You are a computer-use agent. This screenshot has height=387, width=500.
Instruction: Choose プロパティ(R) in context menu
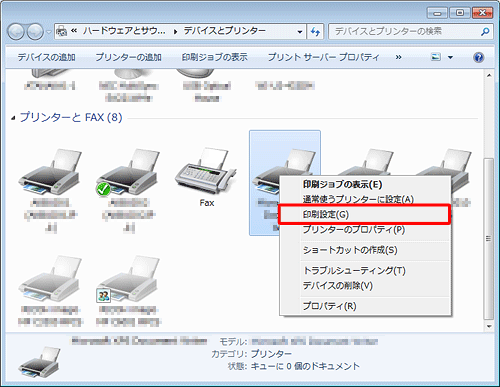365,306
